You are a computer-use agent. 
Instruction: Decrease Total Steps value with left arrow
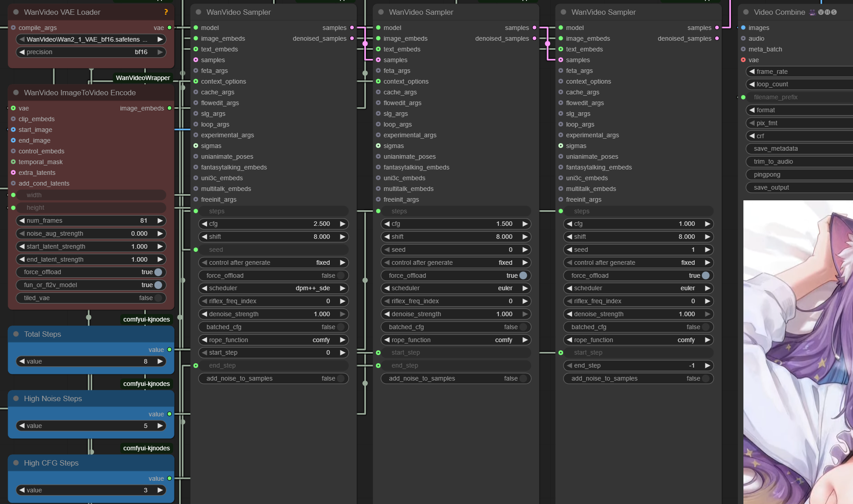tap(22, 361)
